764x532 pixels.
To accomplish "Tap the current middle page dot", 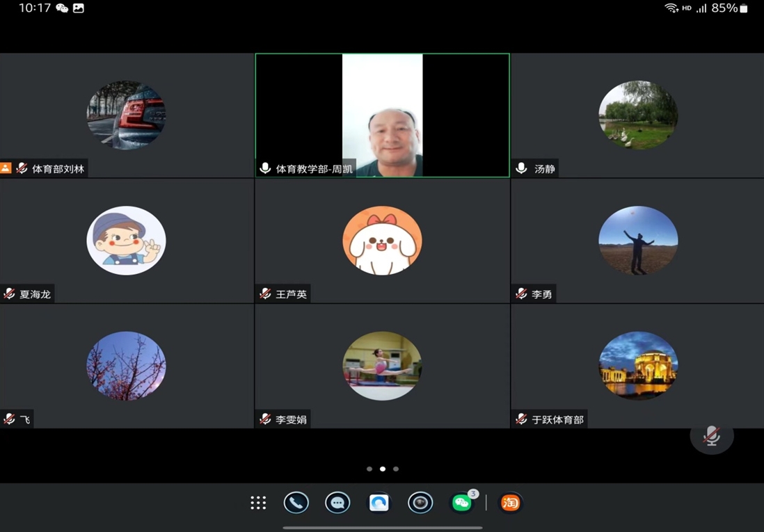I will tap(383, 469).
